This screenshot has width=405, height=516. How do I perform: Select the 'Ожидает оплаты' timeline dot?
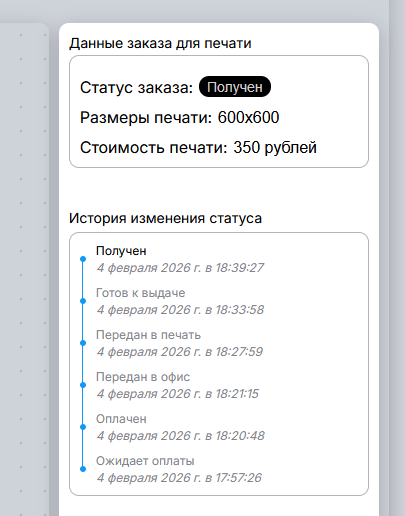(83, 469)
